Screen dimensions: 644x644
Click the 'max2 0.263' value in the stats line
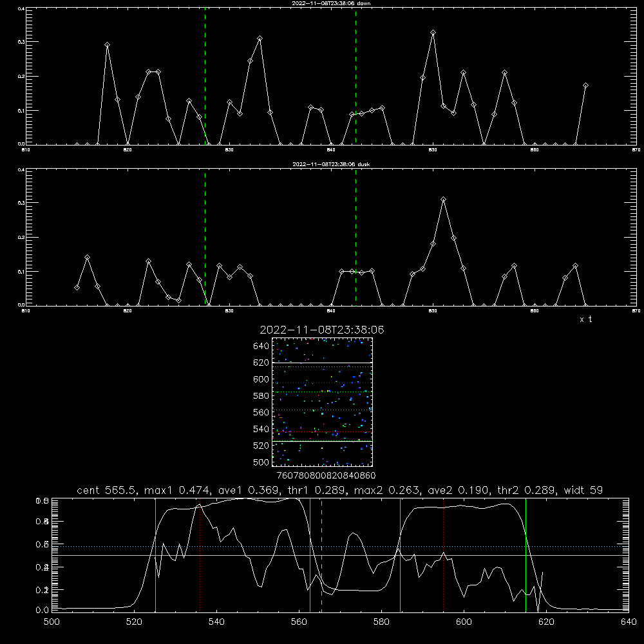point(386,490)
